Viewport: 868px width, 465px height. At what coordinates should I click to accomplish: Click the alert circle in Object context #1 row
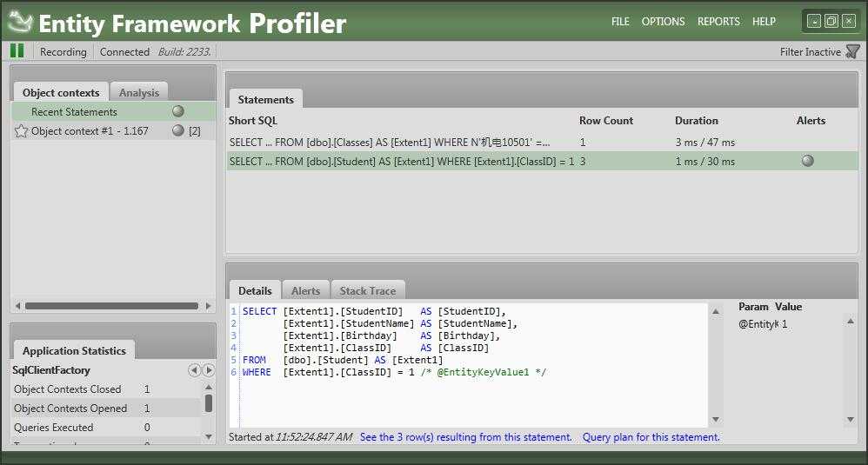tap(177, 130)
